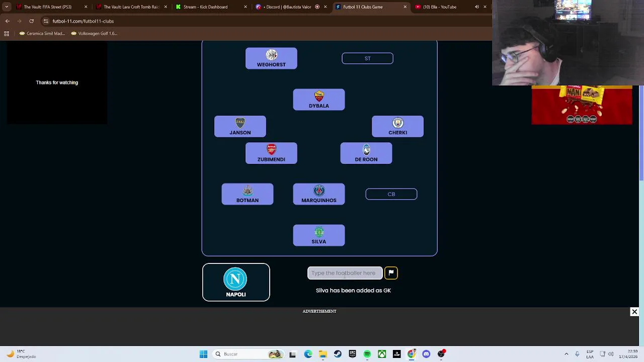The width and height of the screenshot is (644, 362).
Task: Open Steam from the taskbar
Action: (x=338, y=354)
